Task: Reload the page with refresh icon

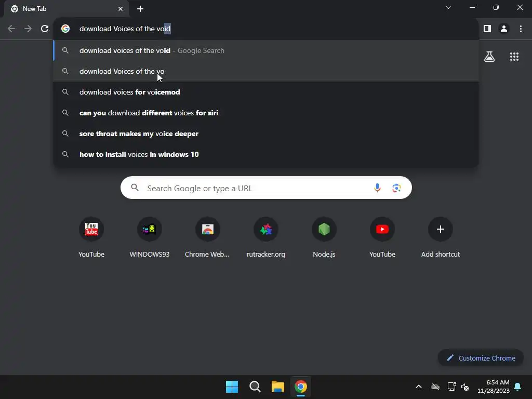Action: point(45,29)
